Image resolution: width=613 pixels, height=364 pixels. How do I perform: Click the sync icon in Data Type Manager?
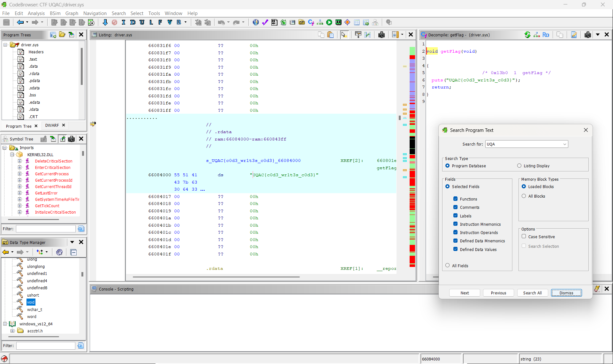[59, 252]
